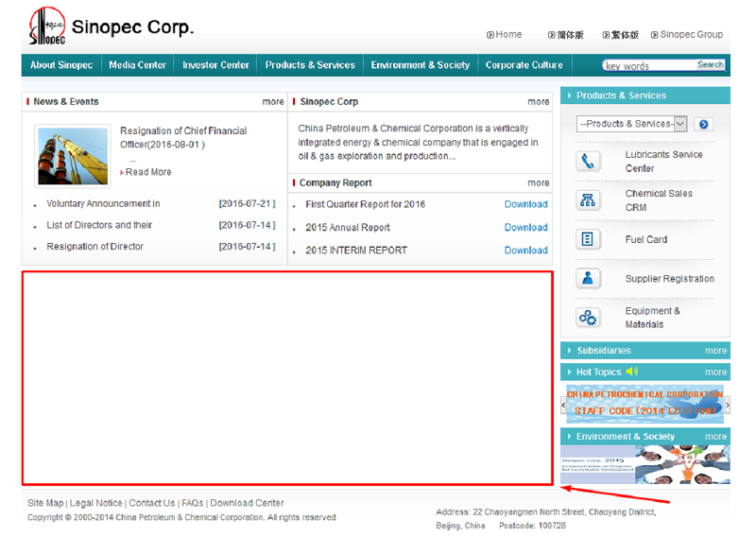Click more next to Subsidiaries

[715, 351]
